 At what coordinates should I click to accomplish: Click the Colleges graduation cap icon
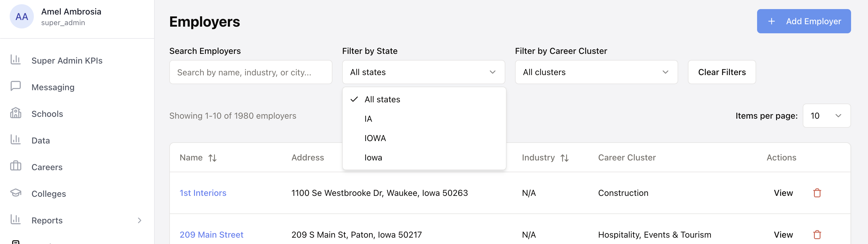pos(15,193)
